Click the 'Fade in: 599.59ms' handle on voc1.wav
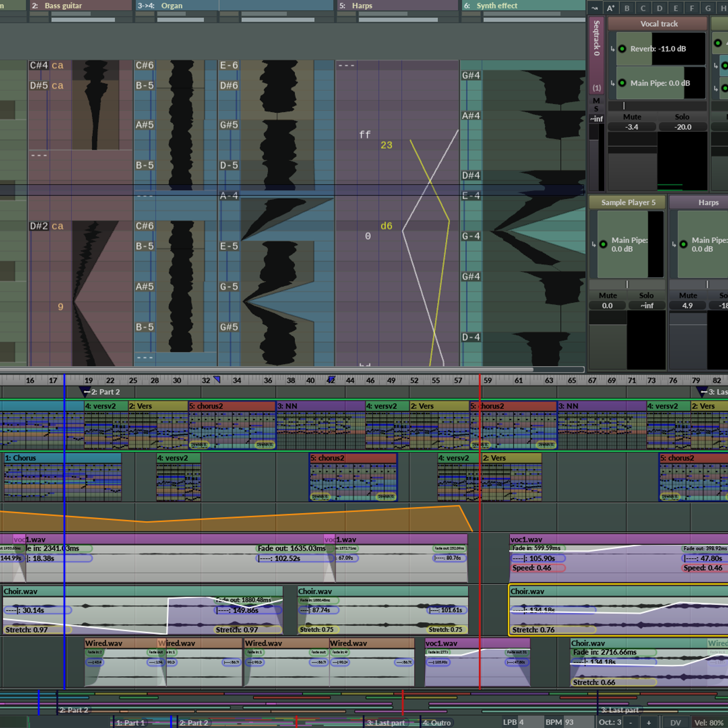This screenshot has height=728, width=728. tap(536, 548)
